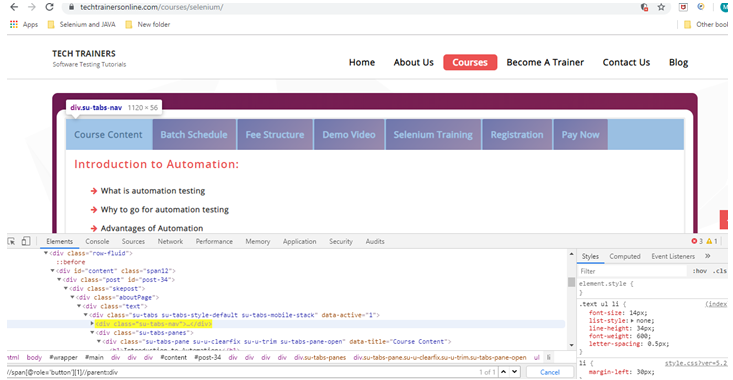Collapse the div class post node

coord(59,280)
